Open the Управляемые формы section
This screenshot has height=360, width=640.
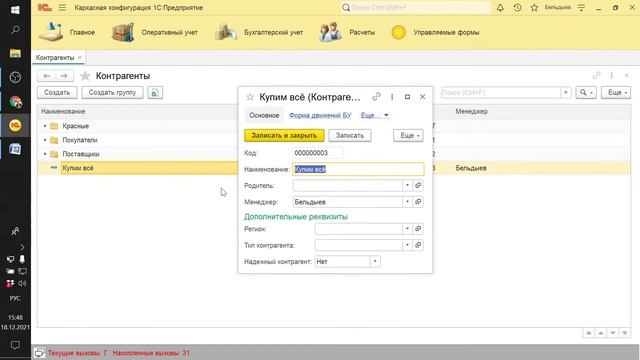435,32
